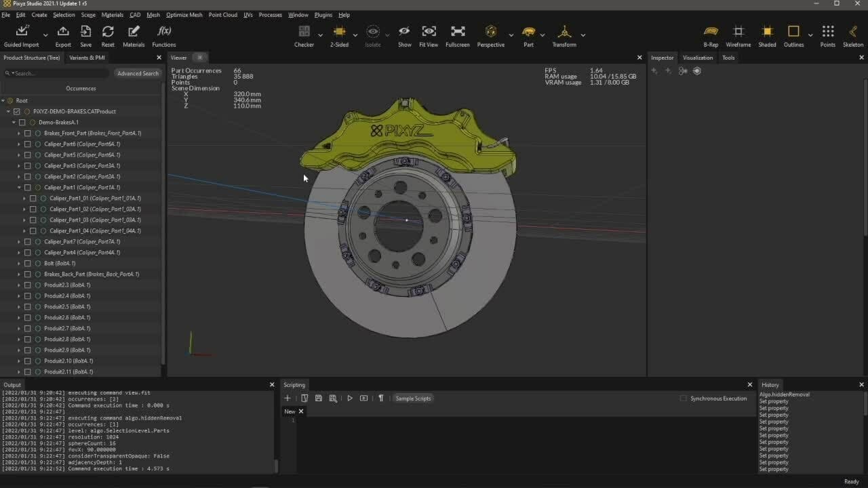Open Sample Scripts button
Image resolution: width=868 pixels, height=488 pixels.
tap(413, 399)
